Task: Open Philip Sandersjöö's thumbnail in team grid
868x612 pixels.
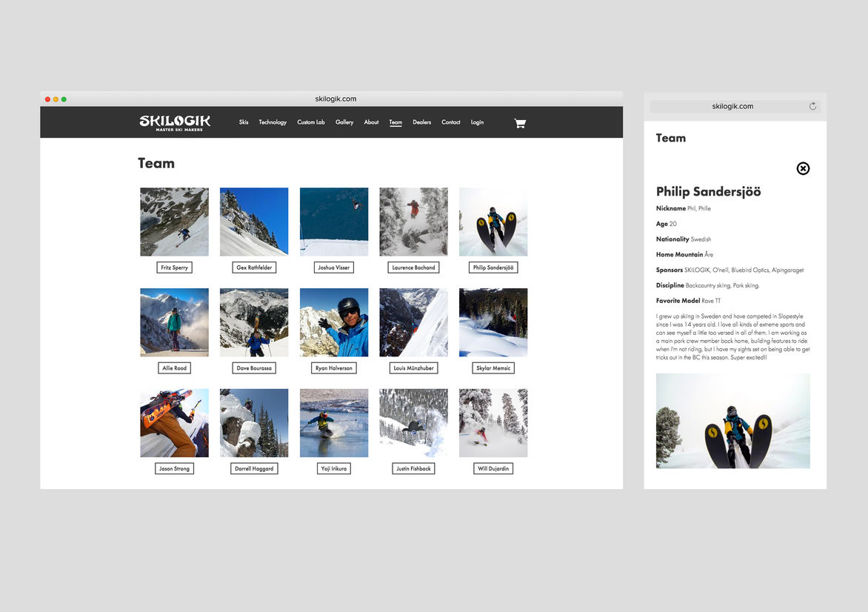Action: click(493, 222)
